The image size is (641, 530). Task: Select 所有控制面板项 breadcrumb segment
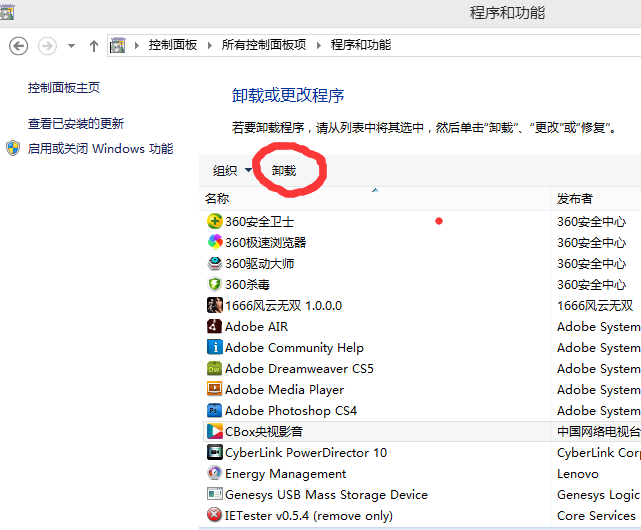point(264,45)
